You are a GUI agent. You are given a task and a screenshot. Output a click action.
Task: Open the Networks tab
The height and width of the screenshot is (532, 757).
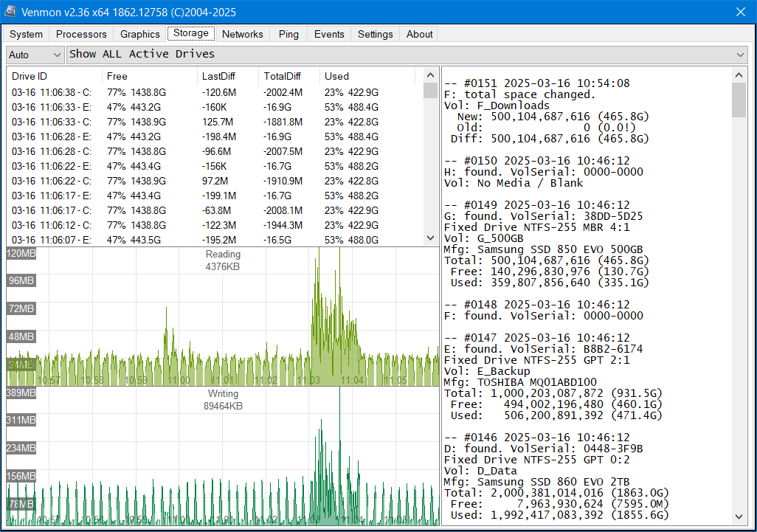point(242,34)
